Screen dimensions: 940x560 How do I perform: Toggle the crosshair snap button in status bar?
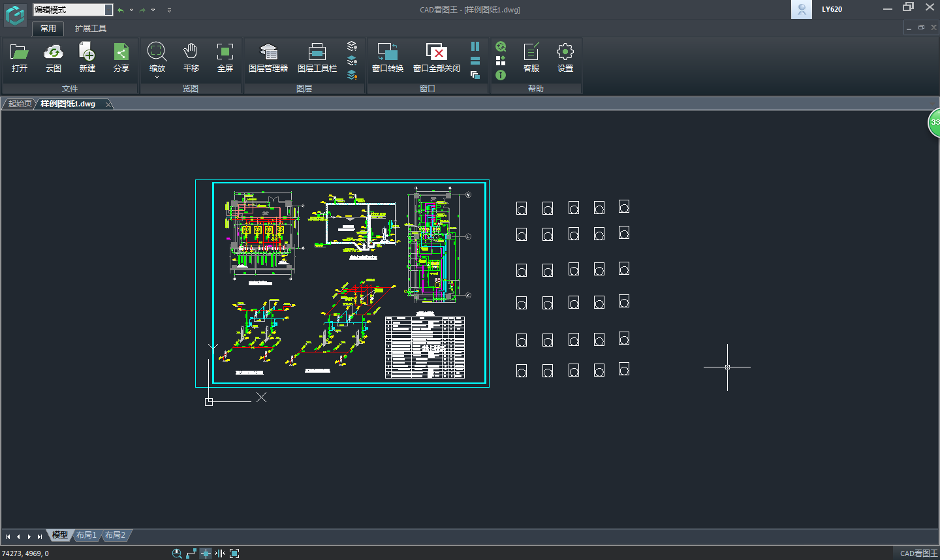pyautogui.click(x=206, y=553)
